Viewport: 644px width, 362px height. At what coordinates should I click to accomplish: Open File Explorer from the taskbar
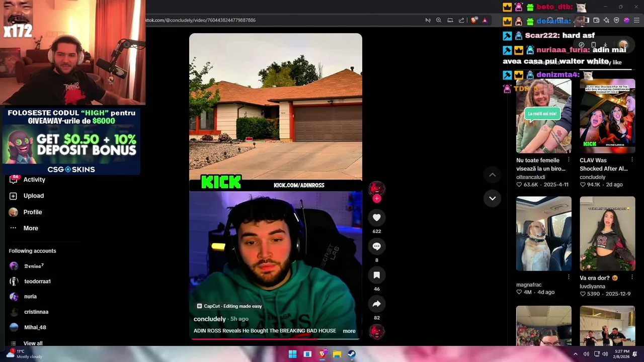coord(337,354)
